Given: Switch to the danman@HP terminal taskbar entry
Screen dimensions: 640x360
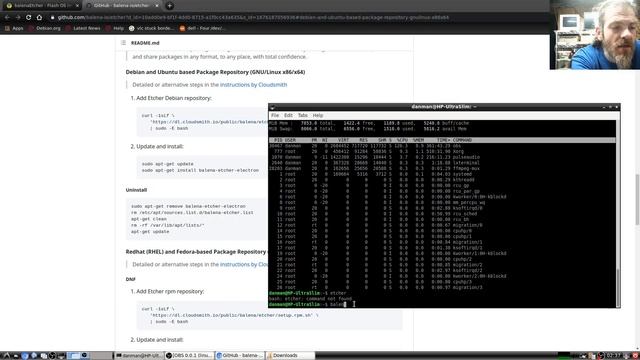Looking at the screenshot, I should pos(139,356).
